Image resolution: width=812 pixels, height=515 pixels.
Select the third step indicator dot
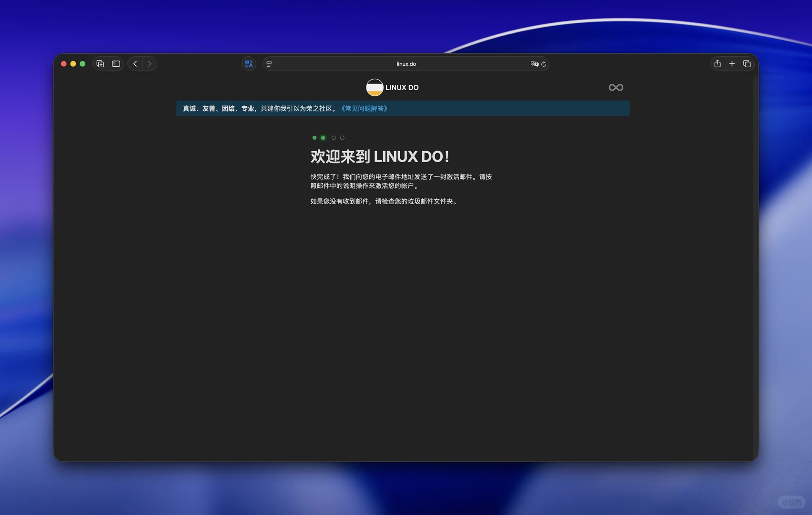click(x=333, y=137)
